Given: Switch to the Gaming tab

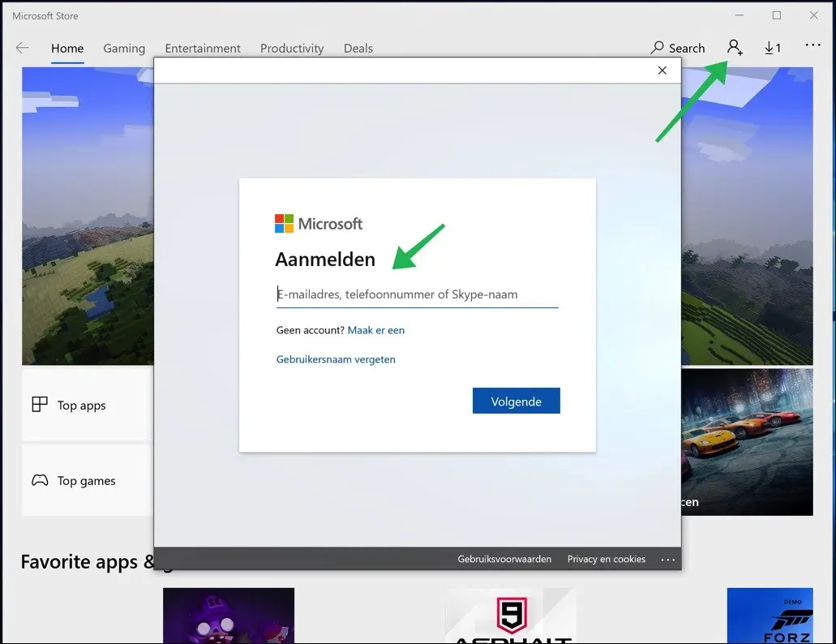Looking at the screenshot, I should (x=124, y=49).
